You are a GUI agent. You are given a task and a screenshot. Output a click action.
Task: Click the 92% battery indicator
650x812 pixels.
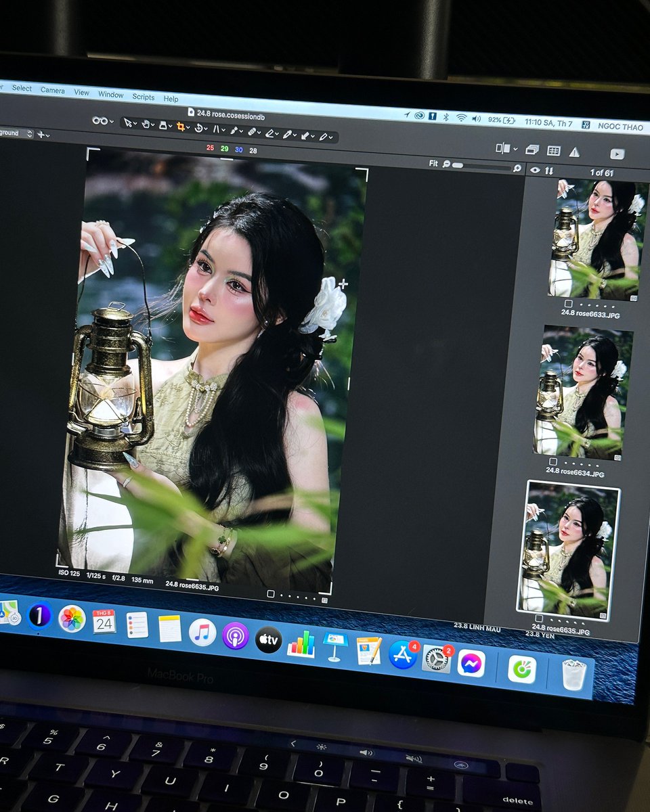click(501, 120)
